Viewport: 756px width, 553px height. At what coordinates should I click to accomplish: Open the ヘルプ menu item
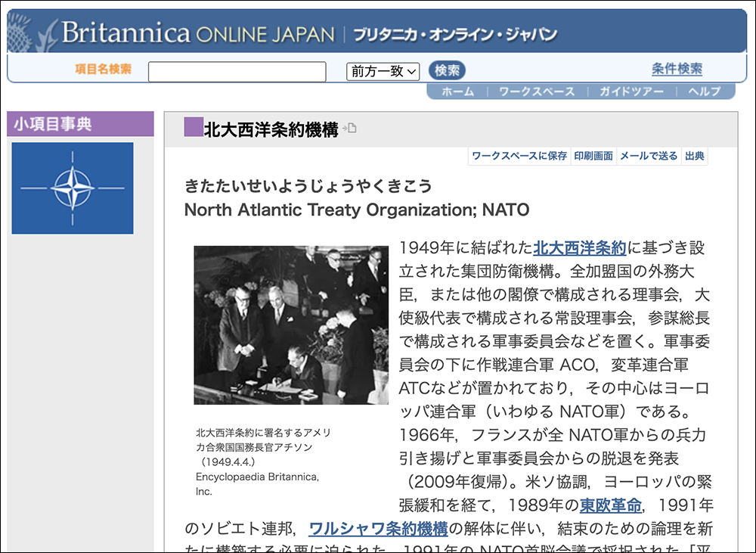(705, 92)
